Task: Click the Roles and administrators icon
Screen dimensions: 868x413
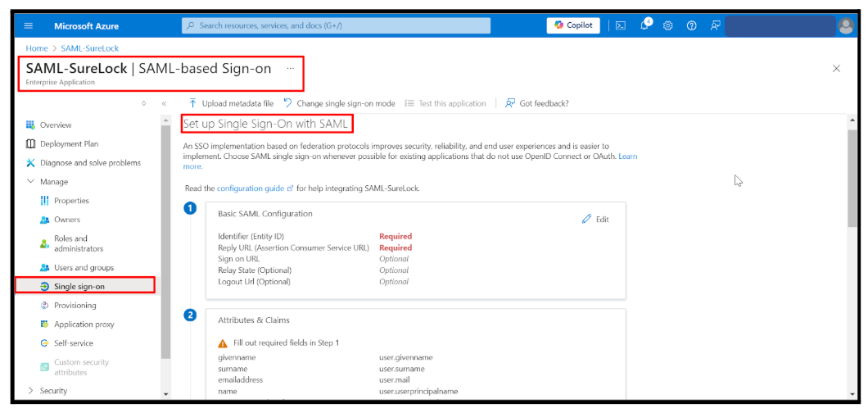Action: coord(45,243)
